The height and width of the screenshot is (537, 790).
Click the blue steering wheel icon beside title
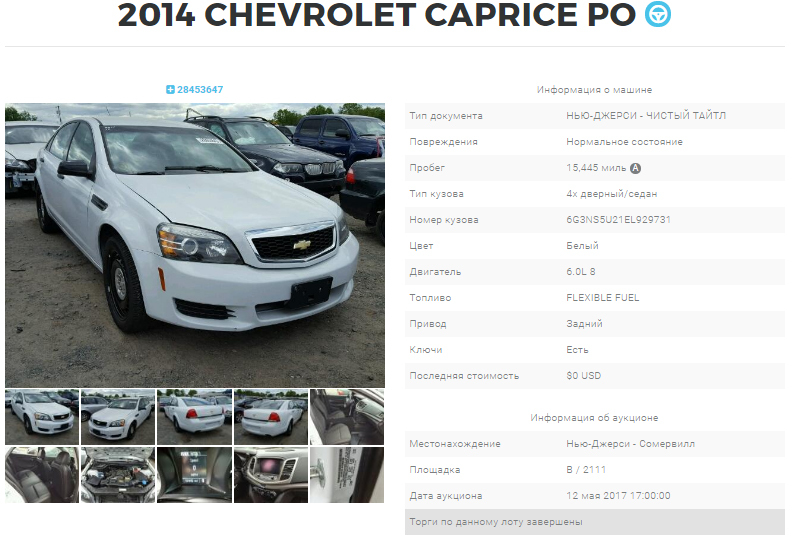(657, 14)
